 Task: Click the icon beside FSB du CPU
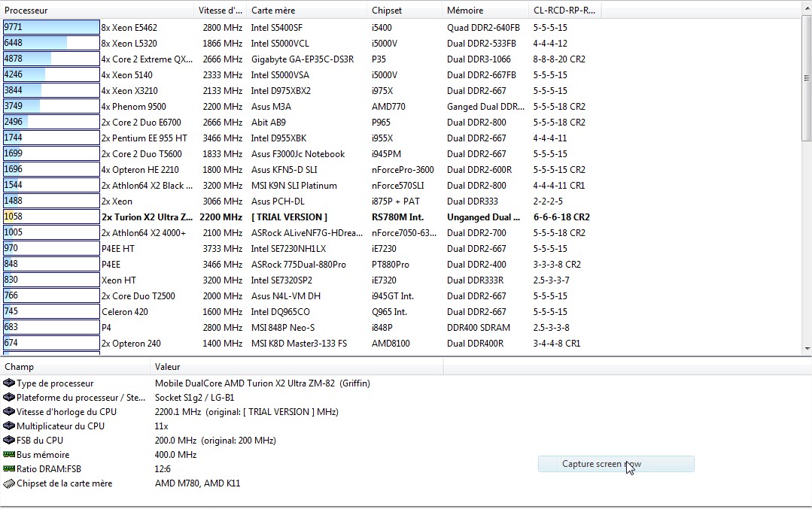point(9,440)
